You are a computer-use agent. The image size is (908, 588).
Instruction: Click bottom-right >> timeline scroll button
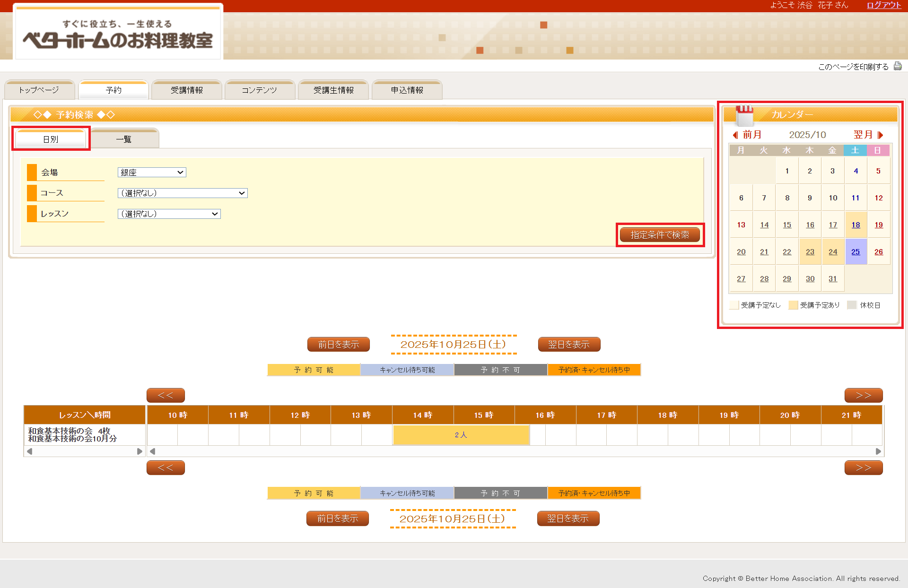pyautogui.click(x=863, y=467)
